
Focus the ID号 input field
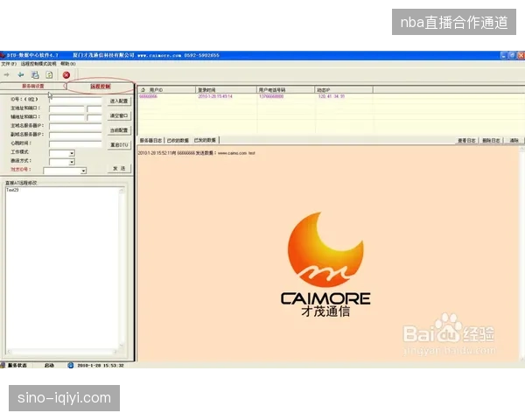click(x=75, y=100)
